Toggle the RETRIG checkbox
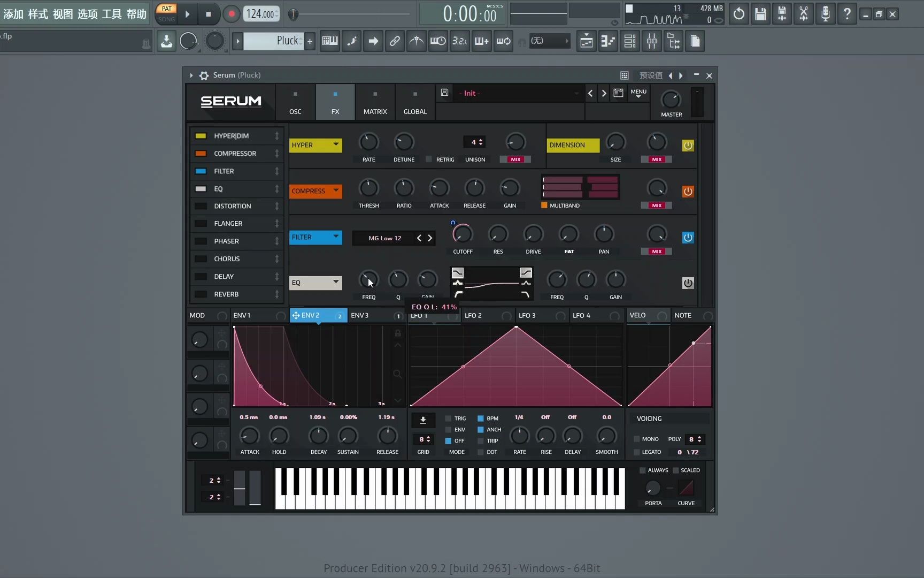 tap(428, 159)
